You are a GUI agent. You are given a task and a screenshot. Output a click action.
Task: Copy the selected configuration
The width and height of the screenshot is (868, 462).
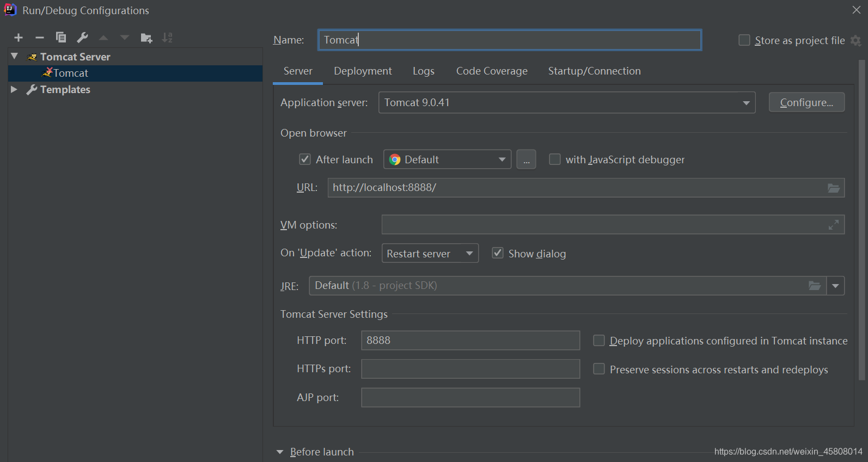pyautogui.click(x=60, y=37)
